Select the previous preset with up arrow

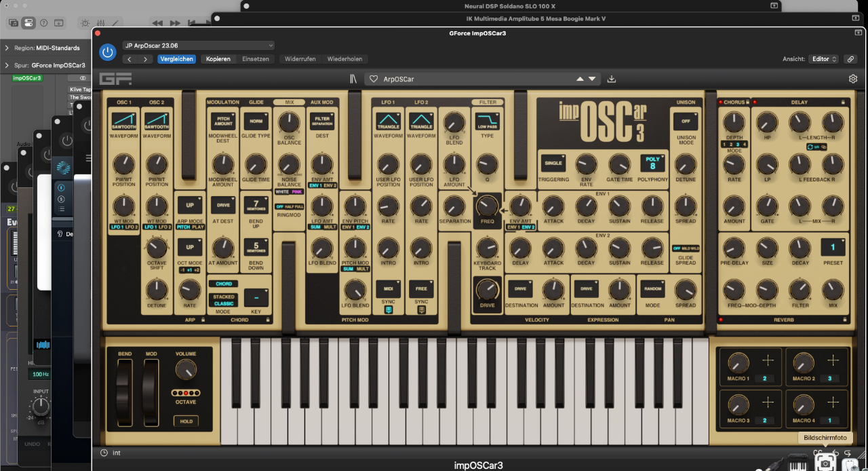(x=580, y=79)
